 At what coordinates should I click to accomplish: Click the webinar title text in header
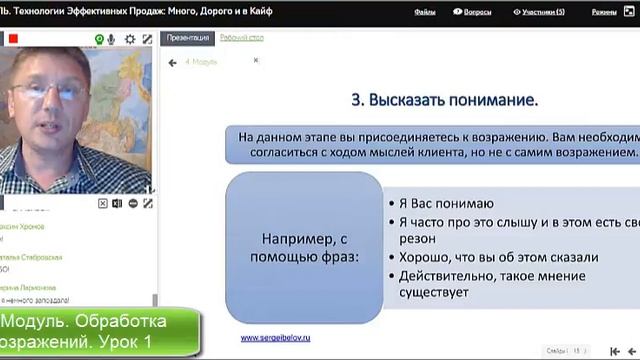(136, 11)
